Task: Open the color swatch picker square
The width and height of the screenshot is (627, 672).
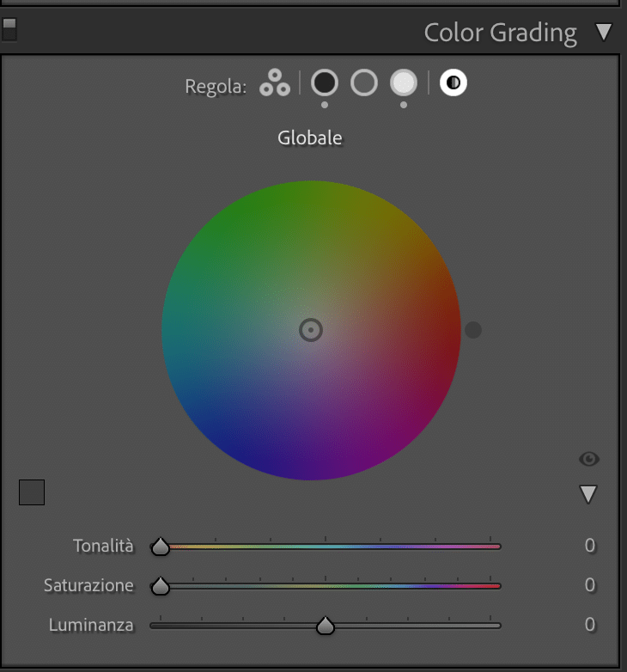Action: click(x=32, y=492)
